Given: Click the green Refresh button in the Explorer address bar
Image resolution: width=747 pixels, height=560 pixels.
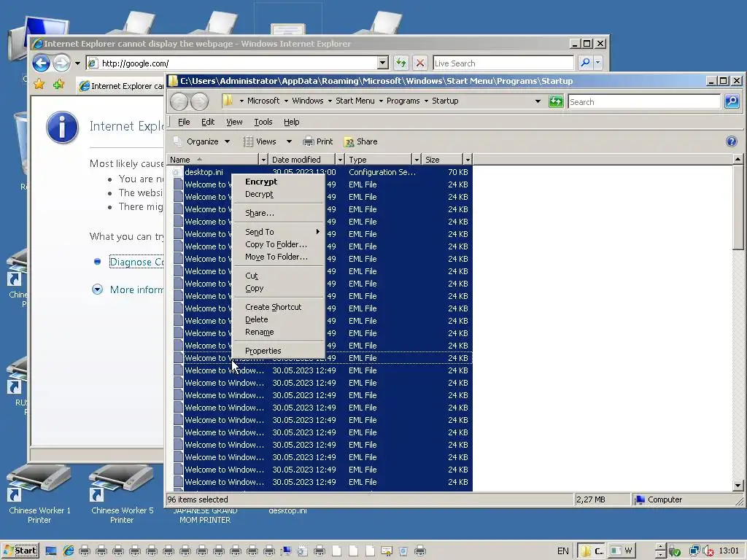Looking at the screenshot, I should (555, 101).
